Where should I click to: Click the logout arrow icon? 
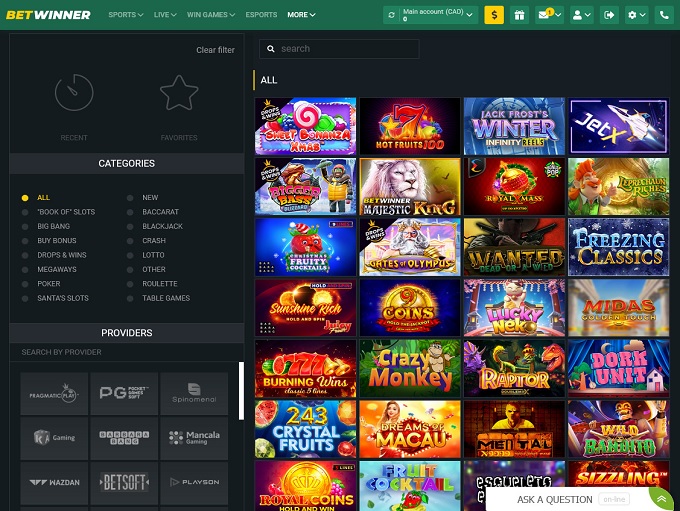coord(611,15)
